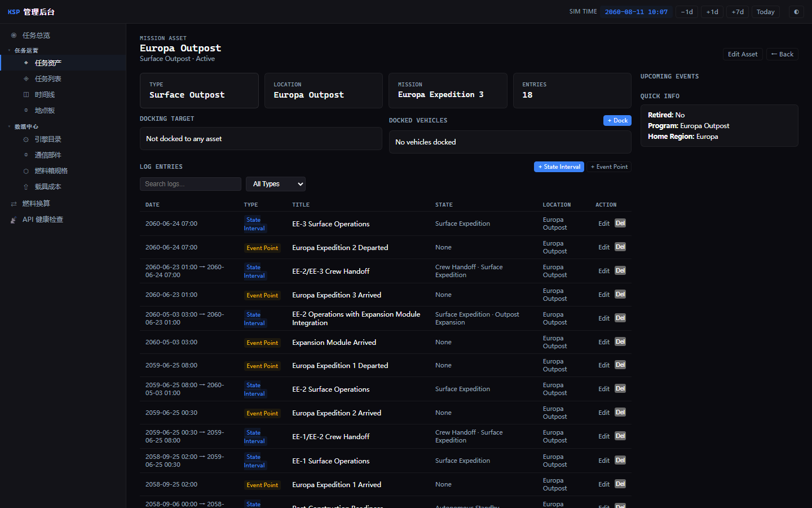This screenshot has height=508, width=812.
Task: Click the 'EE-2 Operations with Expansion Module Integration' title
Action: (x=356, y=318)
